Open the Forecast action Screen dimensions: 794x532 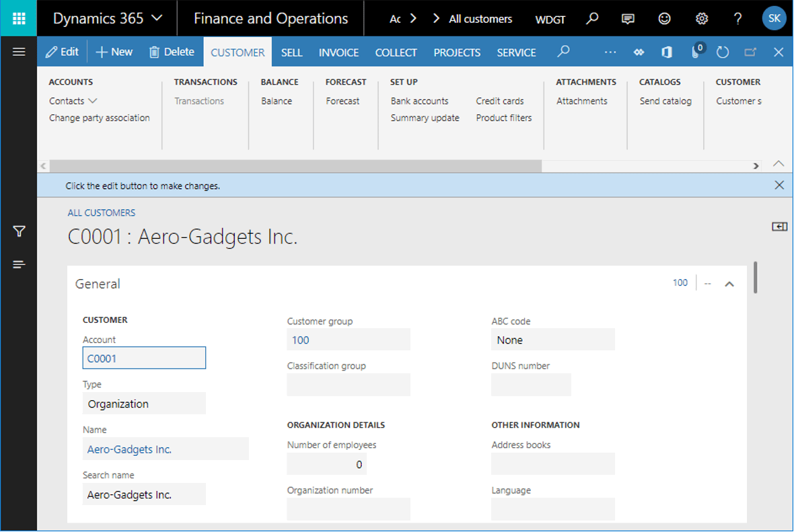point(342,101)
